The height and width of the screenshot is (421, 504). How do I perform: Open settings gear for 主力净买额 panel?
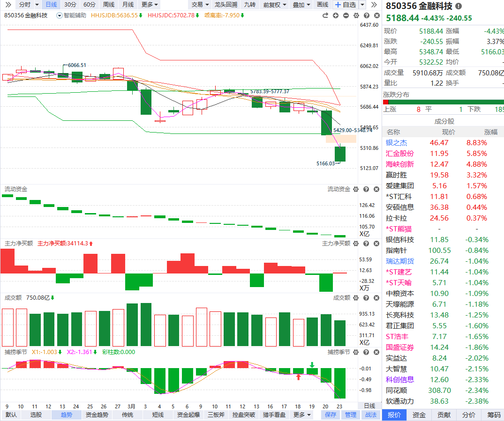pos(356,244)
